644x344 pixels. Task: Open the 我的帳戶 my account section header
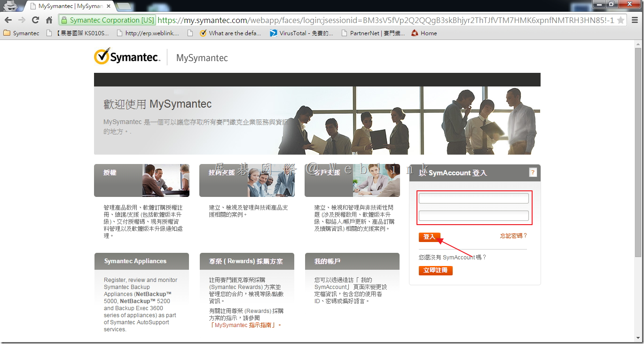coord(352,261)
